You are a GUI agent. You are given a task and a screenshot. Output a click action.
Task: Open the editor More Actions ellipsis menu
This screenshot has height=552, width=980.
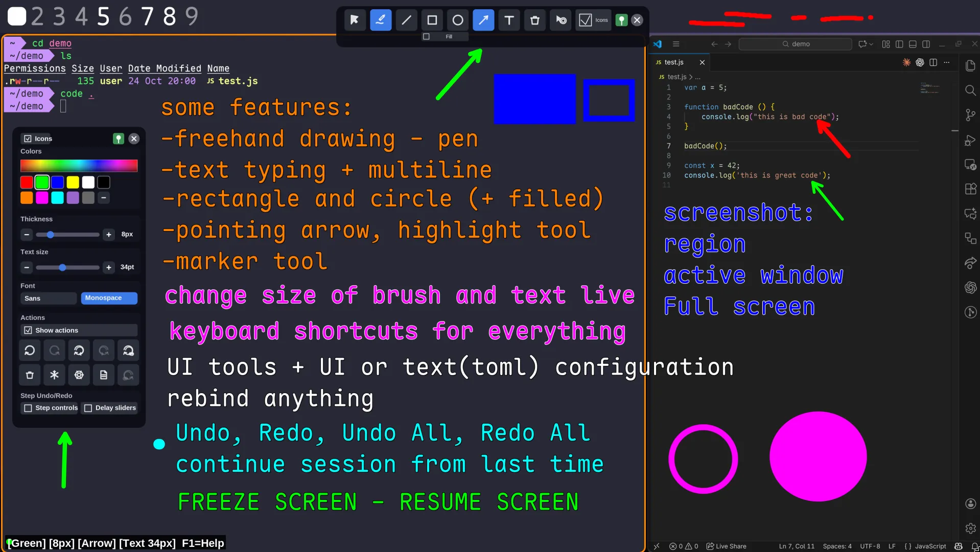[947, 62]
